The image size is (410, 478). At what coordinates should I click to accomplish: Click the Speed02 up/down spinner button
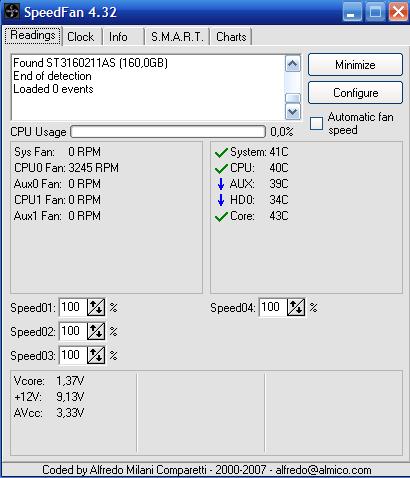96,331
